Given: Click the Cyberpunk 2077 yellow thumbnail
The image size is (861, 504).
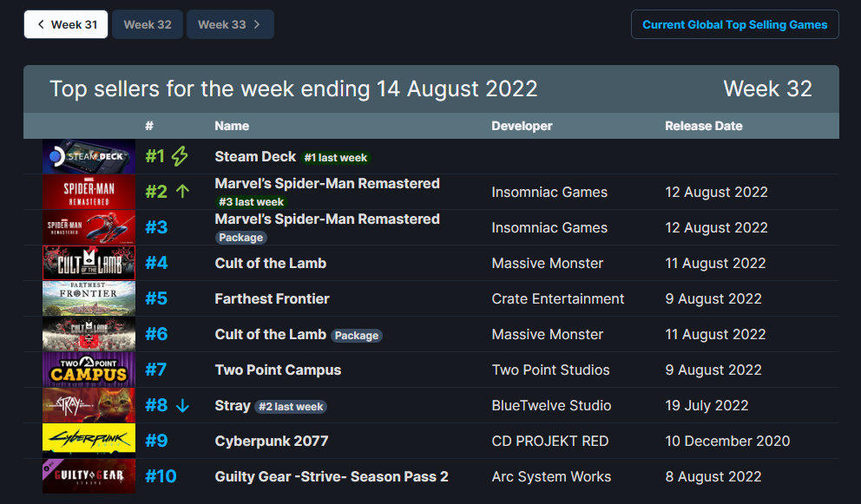Looking at the screenshot, I should pyautogui.click(x=89, y=441).
